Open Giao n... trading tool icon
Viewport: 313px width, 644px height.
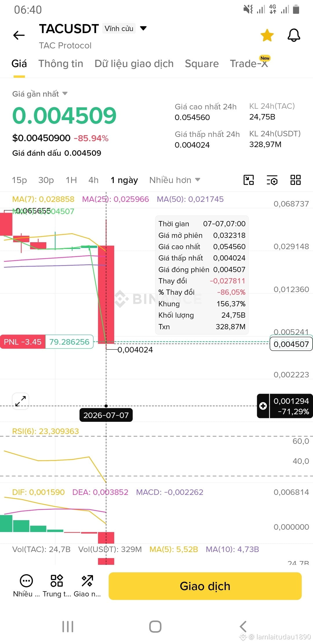(87, 586)
